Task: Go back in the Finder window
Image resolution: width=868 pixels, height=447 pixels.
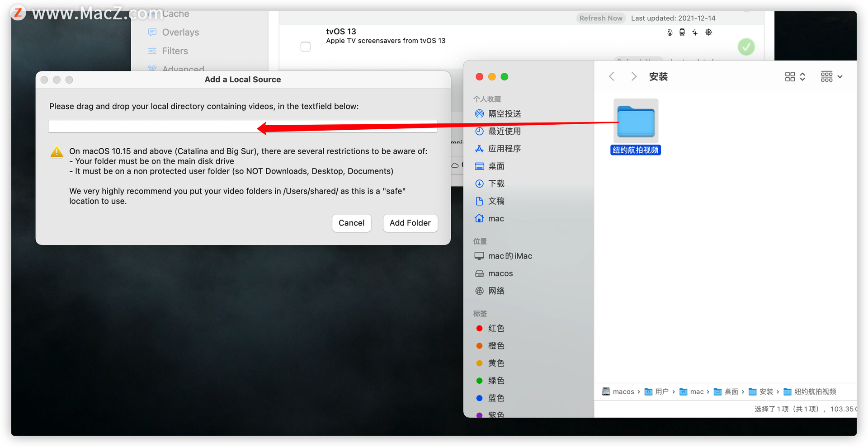Action: click(612, 76)
